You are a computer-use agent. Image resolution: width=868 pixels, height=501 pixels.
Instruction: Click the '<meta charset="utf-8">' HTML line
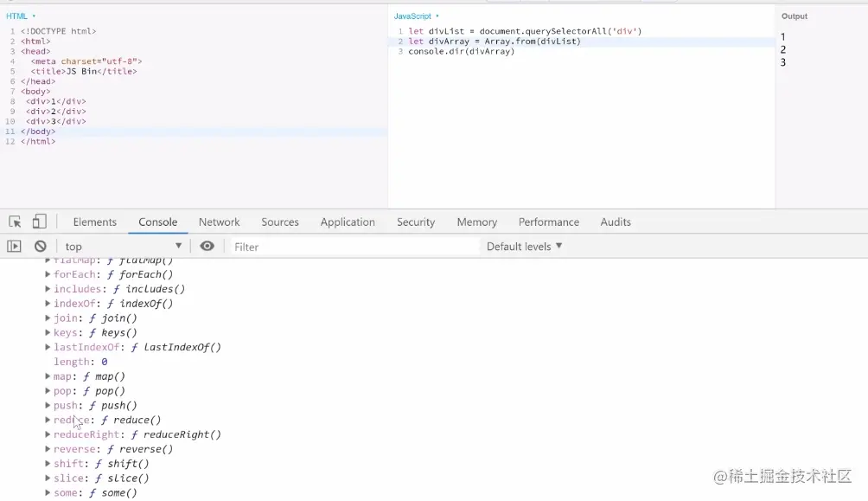click(86, 61)
